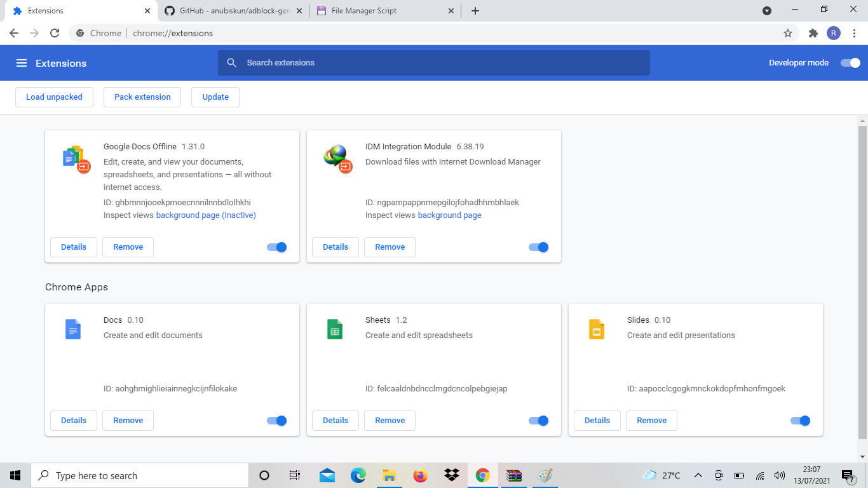Open File Explorer from the taskbar
The height and width of the screenshot is (488, 868).
tap(390, 475)
